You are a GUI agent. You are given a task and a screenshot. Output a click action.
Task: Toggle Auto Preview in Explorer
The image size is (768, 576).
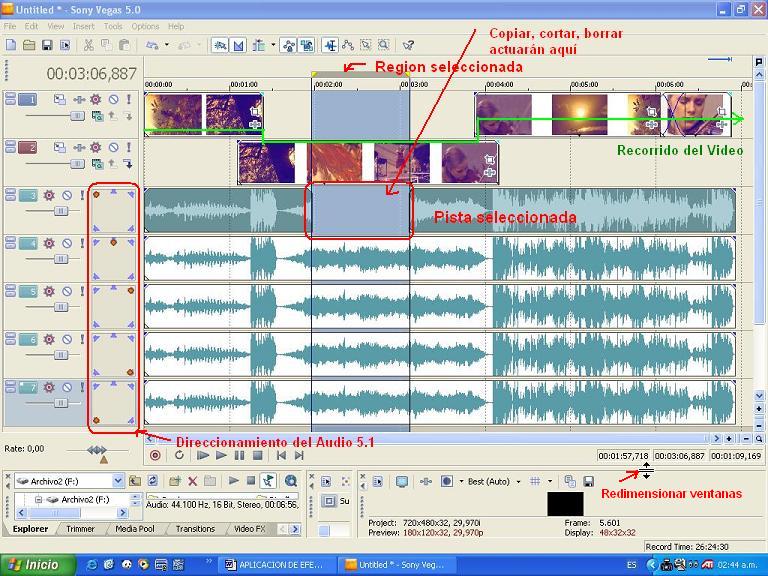(x=268, y=481)
